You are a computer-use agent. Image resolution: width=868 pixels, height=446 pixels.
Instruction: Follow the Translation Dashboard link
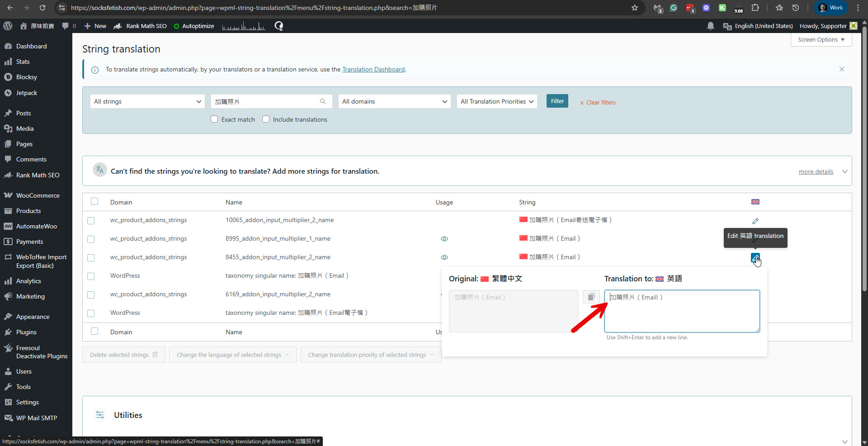click(373, 69)
